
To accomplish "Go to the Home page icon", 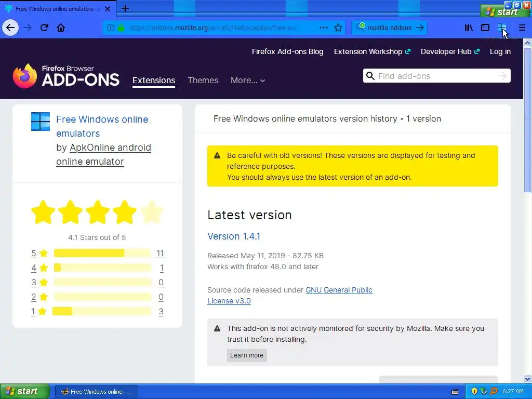I will [61, 28].
